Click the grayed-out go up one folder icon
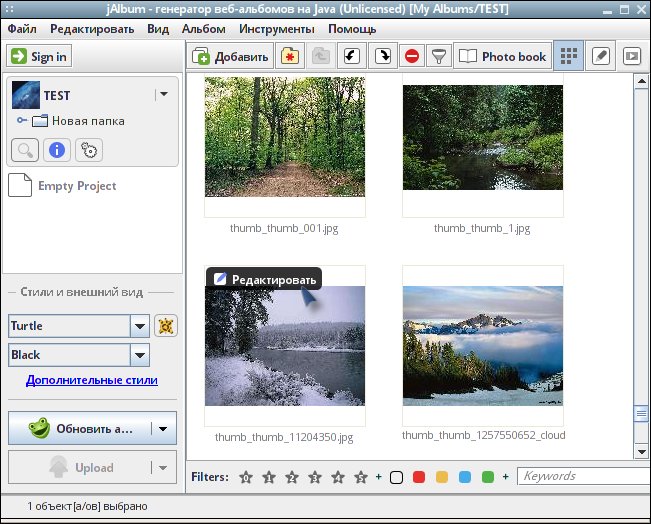651x524 pixels. (321, 56)
